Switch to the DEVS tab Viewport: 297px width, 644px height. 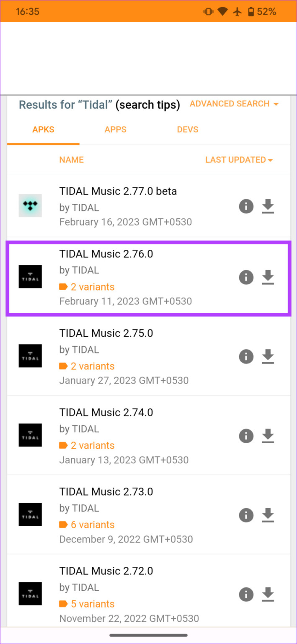(188, 130)
